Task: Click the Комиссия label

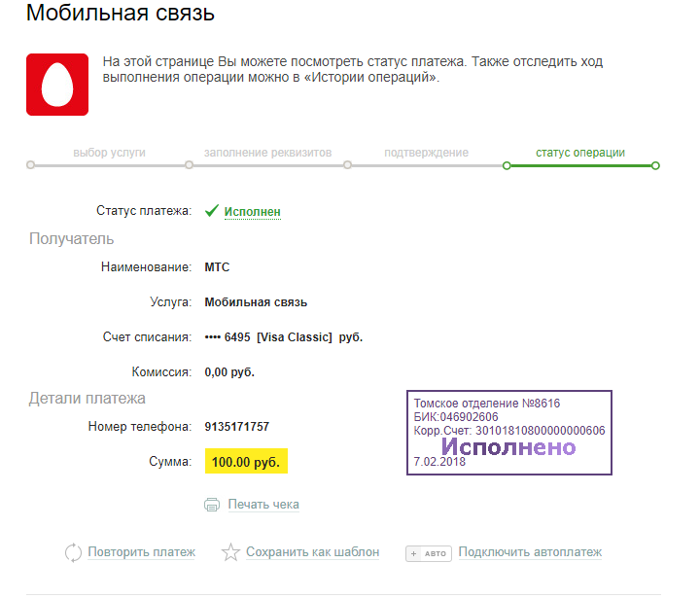Action: tap(161, 372)
